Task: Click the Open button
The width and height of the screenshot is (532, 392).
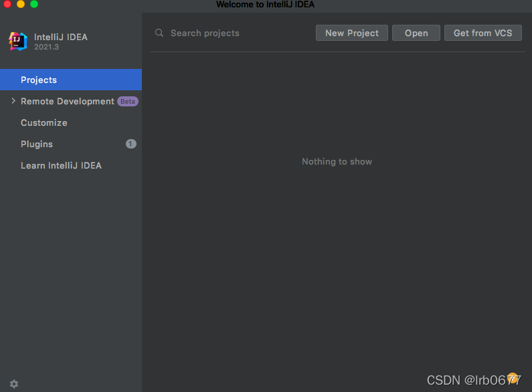Action: (x=416, y=33)
